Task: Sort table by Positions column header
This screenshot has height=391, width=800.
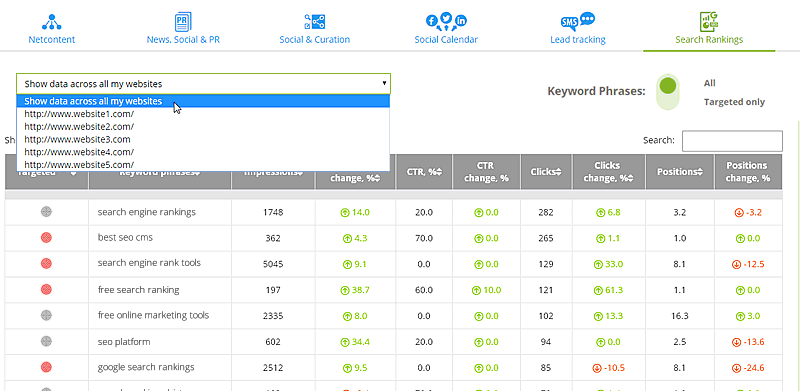Action: coord(680,172)
